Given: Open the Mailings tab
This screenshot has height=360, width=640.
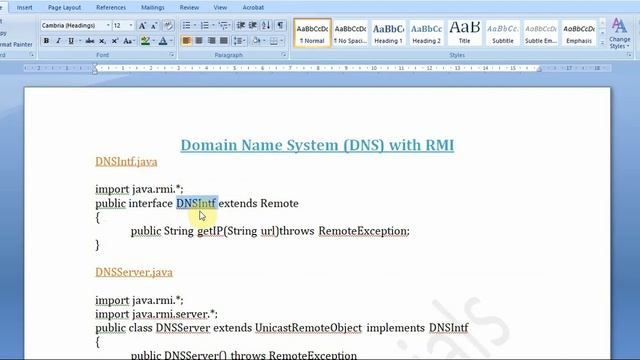Looking at the screenshot, I should pyautogui.click(x=153, y=7).
